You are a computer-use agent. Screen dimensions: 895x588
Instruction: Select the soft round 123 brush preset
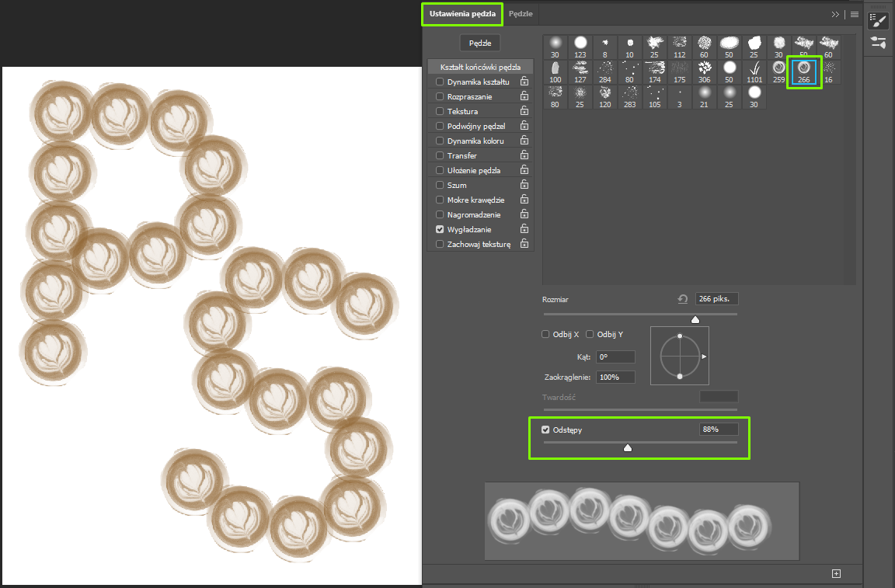click(580, 47)
